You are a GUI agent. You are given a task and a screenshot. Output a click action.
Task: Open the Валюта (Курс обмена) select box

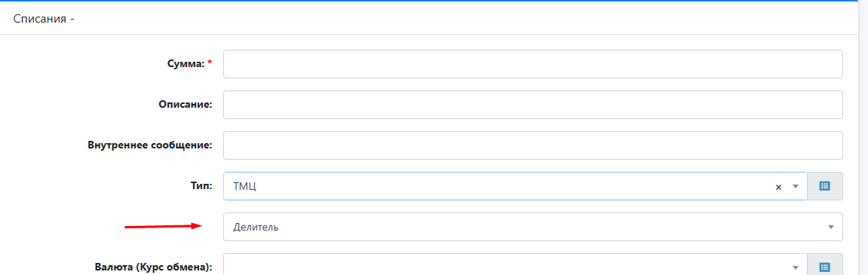[x=515, y=266]
